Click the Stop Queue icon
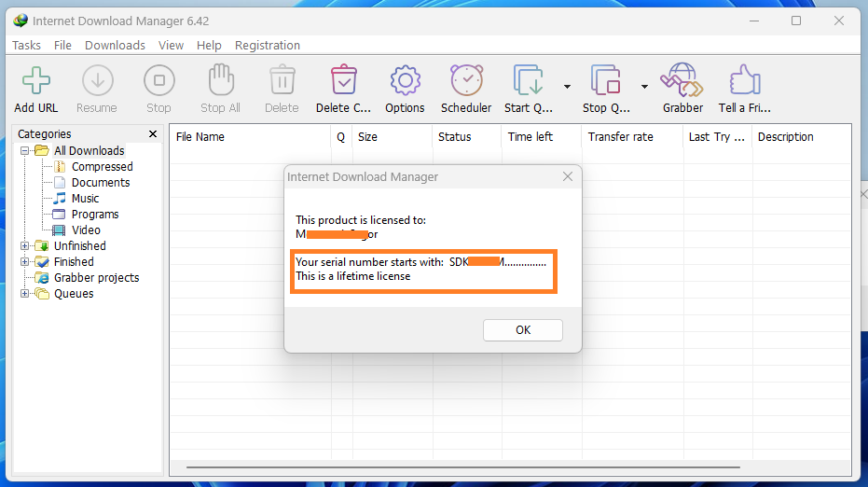Viewport: 868px width, 487px height. point(606,82)
